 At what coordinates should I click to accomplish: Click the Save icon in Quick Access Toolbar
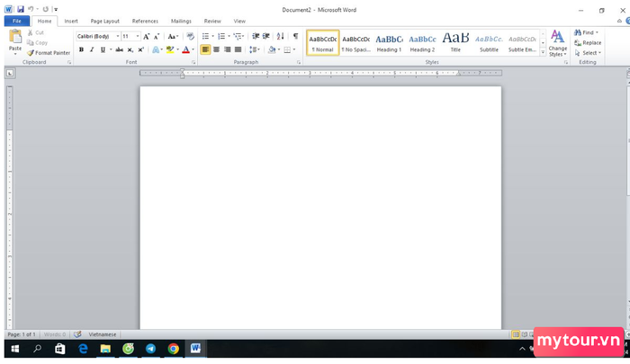click(21, 9)
